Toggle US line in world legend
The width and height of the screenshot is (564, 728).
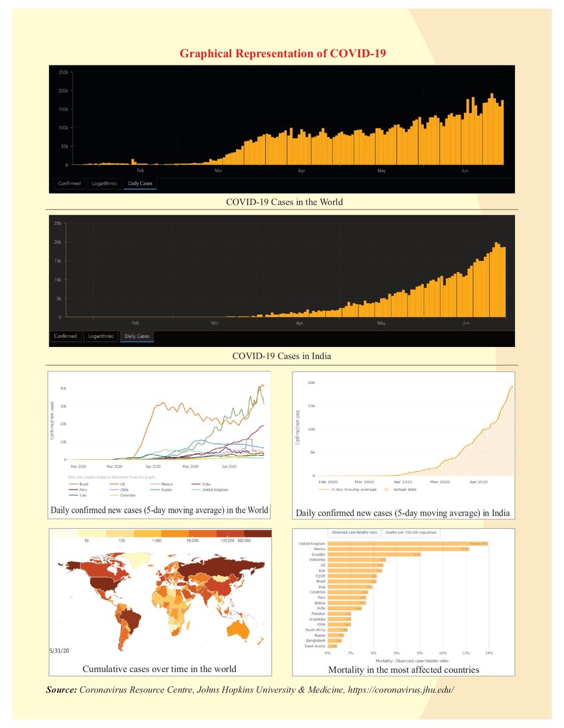point(118,484)
